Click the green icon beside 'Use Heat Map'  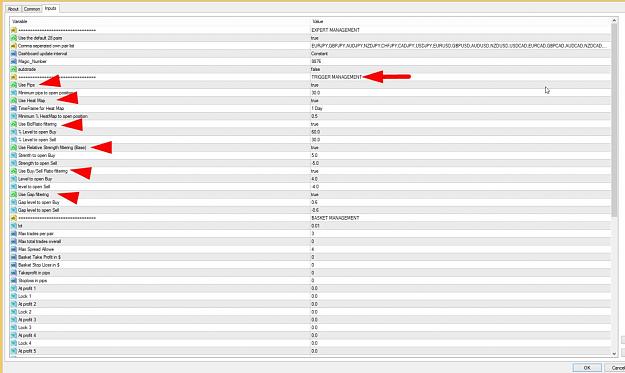click(x=14, y=100)
